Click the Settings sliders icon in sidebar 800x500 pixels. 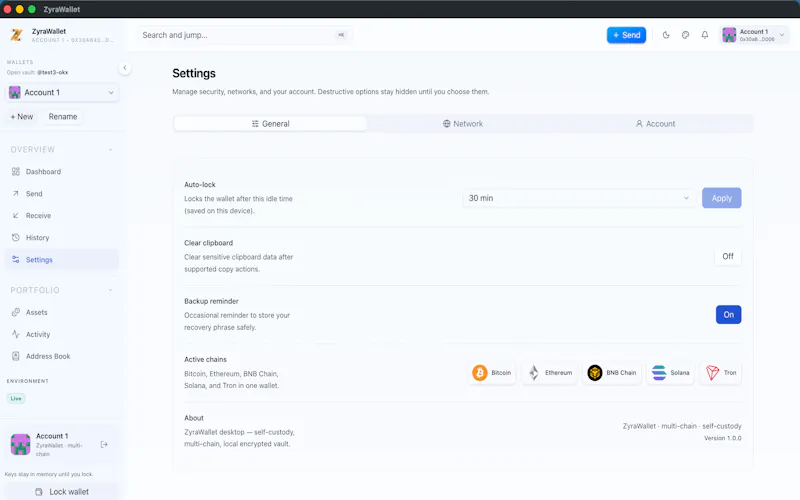16,259
